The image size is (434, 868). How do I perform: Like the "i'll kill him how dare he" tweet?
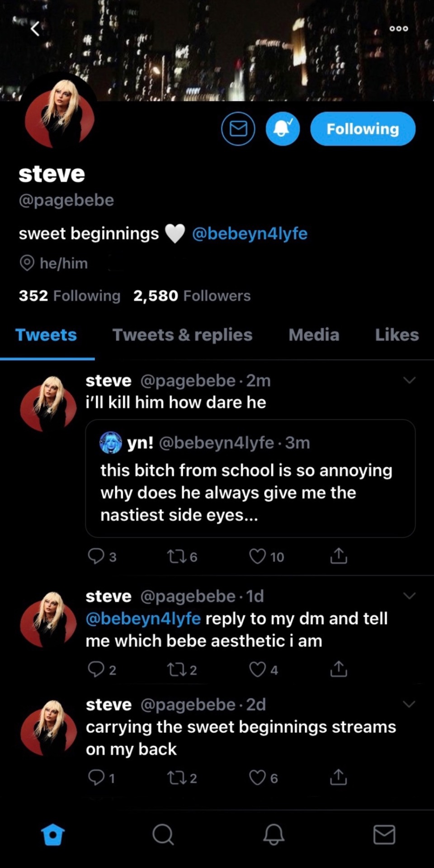pyautogui.click(x=258, y=556)
